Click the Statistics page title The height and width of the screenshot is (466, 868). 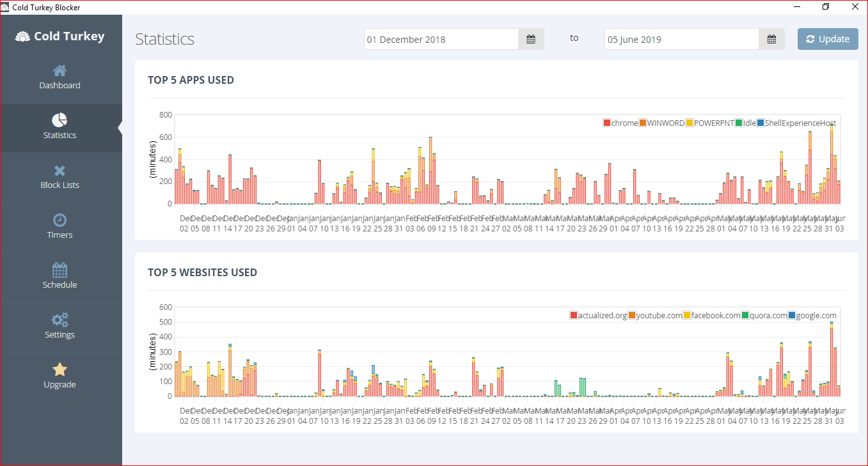tap(164, 39)
